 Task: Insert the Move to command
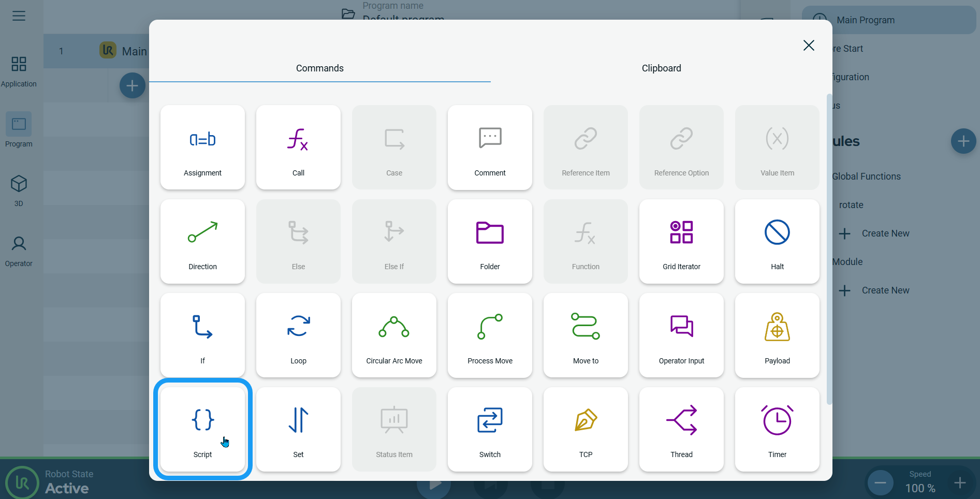point(586,335)
